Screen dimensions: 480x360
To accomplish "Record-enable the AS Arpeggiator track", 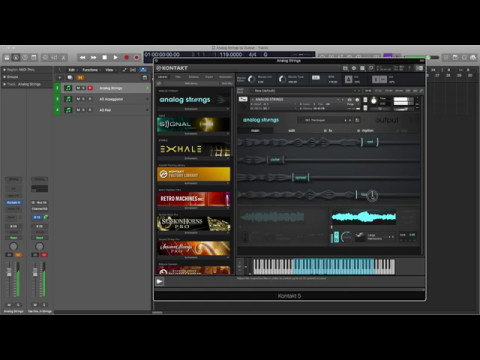I will [x=90, y=99].
